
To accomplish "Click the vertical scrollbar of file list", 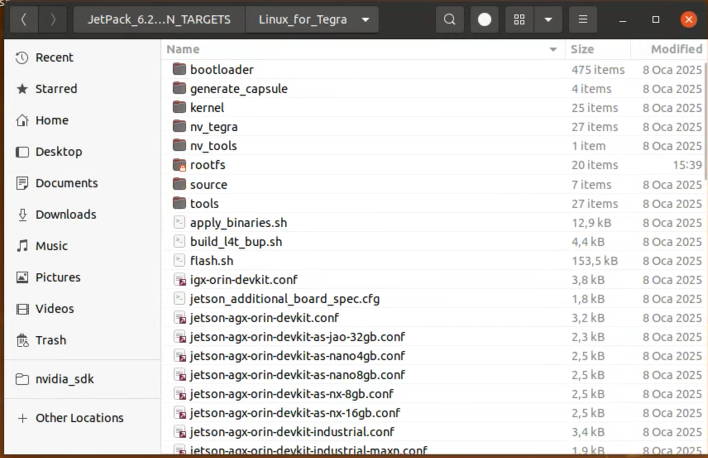I will (x=705, y=122).
